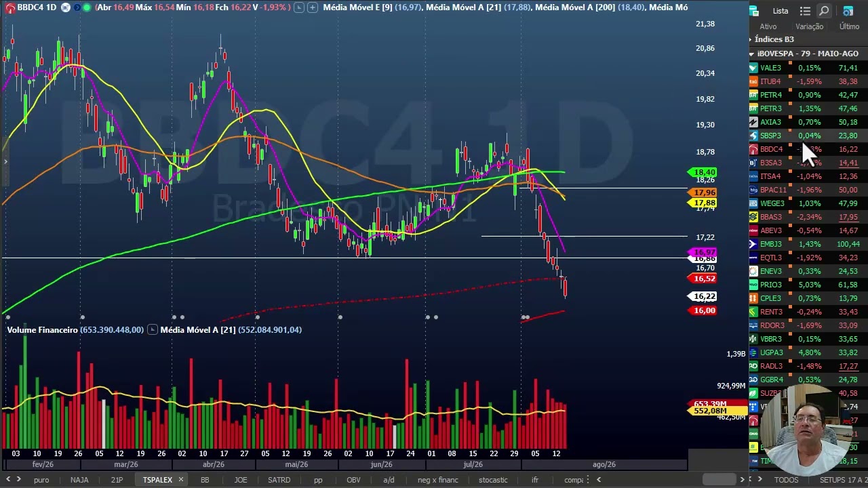Image resolution: width=868 pixels, height=488 pixels.
Task: Click the WEGE3 row logo icon
Action: click(753, 203)
